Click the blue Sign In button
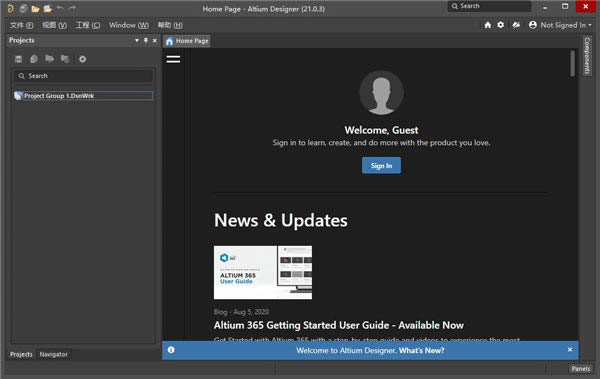 coord(382,165)
